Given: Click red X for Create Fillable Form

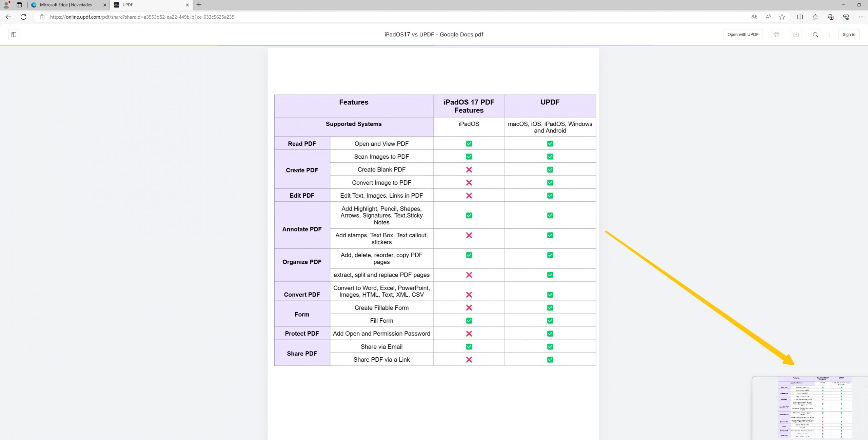Looking at the screenshot, I should (x=469, y=308).
